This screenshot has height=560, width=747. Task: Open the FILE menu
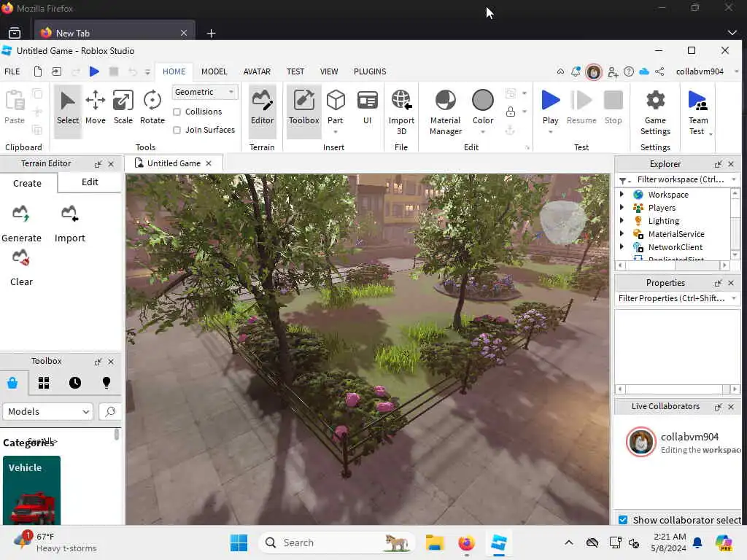click(12, 71)
